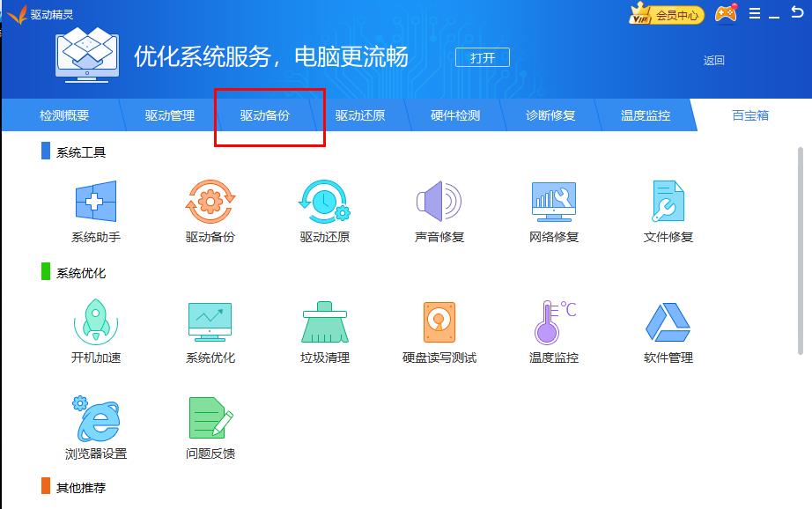Start the 网络修复 network repair tool

[552, 209]
